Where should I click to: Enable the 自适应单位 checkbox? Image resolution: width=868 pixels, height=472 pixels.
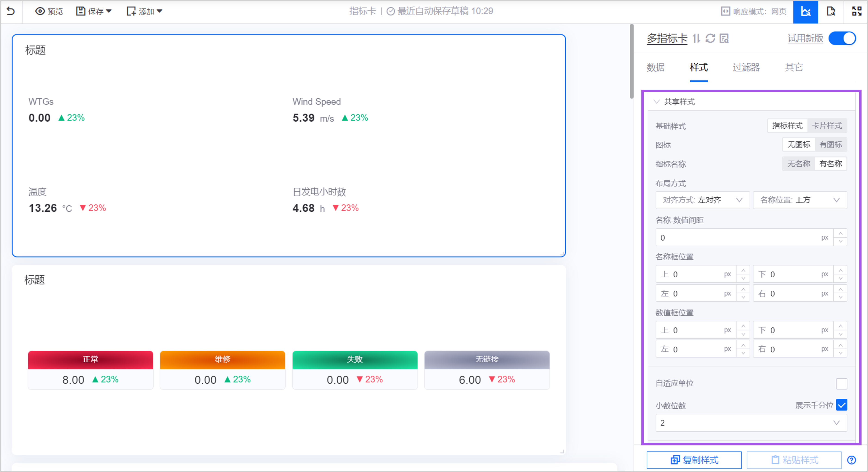pos(841,383)
